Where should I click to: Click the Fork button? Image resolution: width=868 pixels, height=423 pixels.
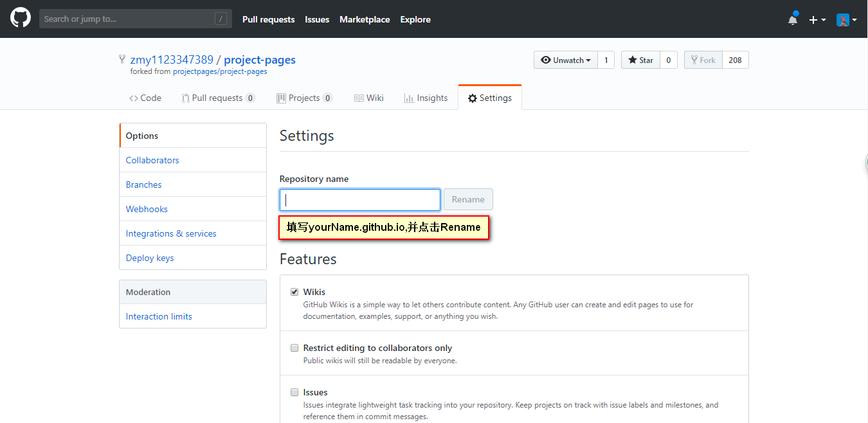coord(703,60)
